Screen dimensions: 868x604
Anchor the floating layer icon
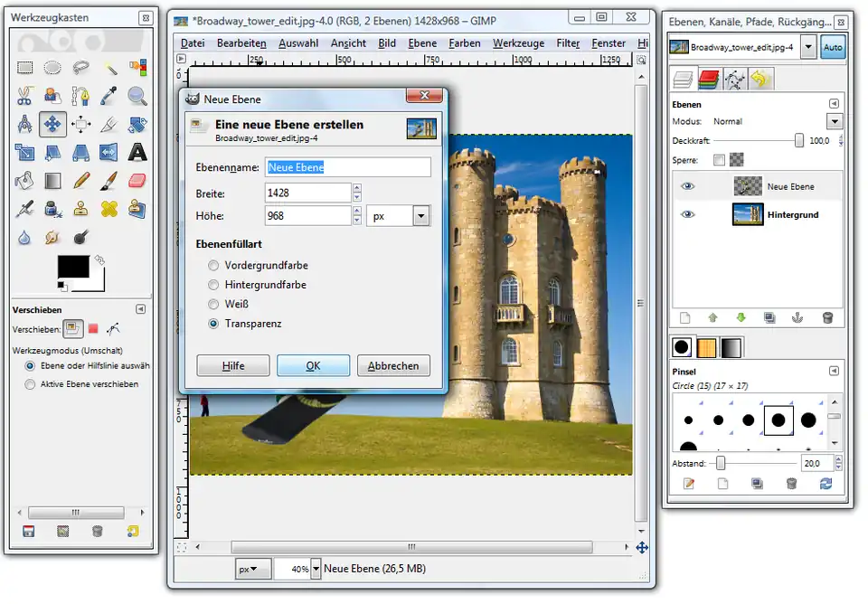[x=797, y=318]
